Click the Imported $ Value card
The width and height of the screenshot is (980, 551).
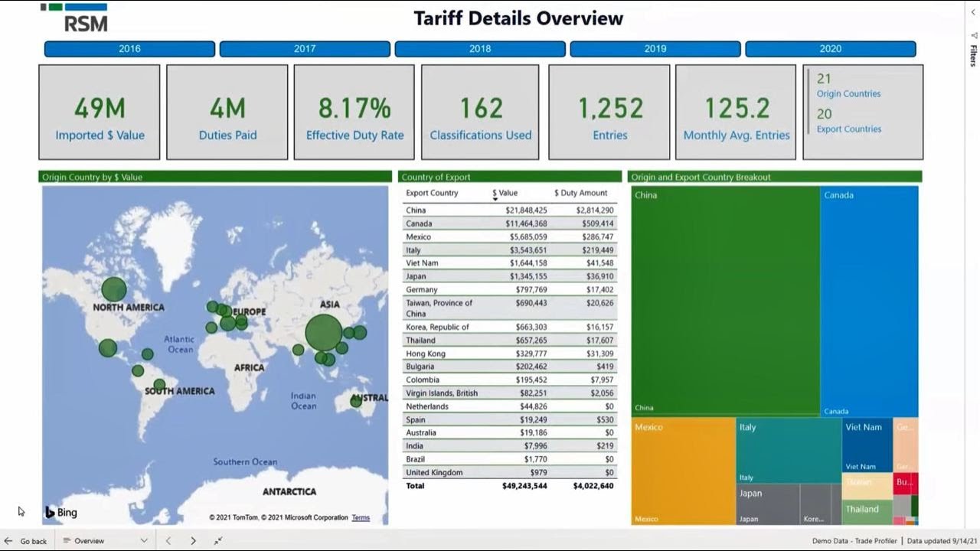point(100,112)
